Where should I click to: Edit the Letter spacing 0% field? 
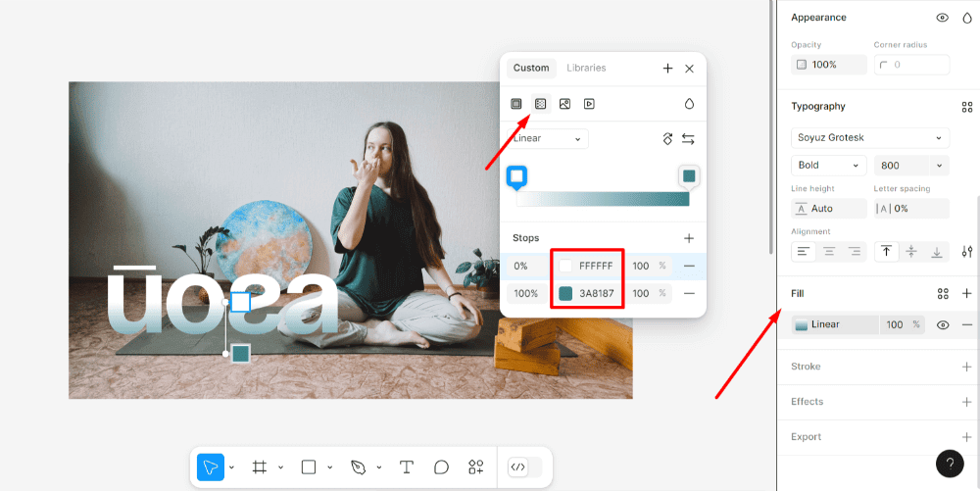point(911,209)
